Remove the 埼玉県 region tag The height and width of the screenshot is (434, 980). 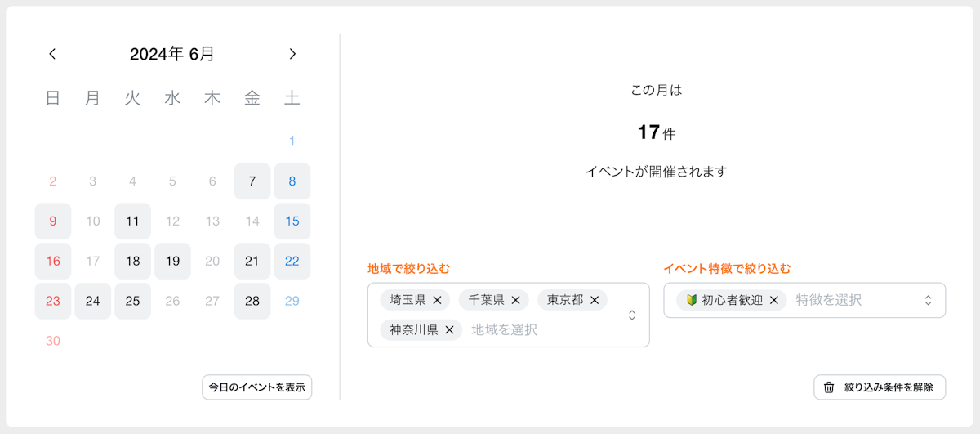point(437,300)
